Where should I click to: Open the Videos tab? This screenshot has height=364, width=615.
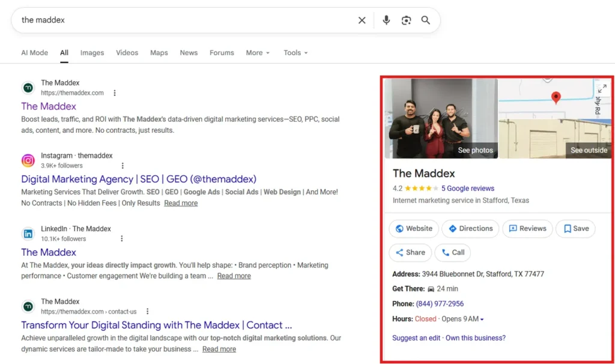point(127,53)
